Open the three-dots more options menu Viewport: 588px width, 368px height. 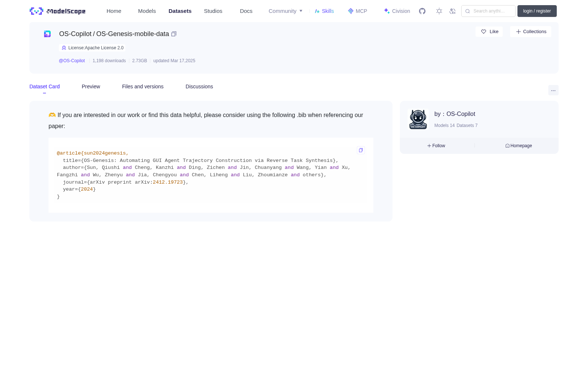(553, 91)
